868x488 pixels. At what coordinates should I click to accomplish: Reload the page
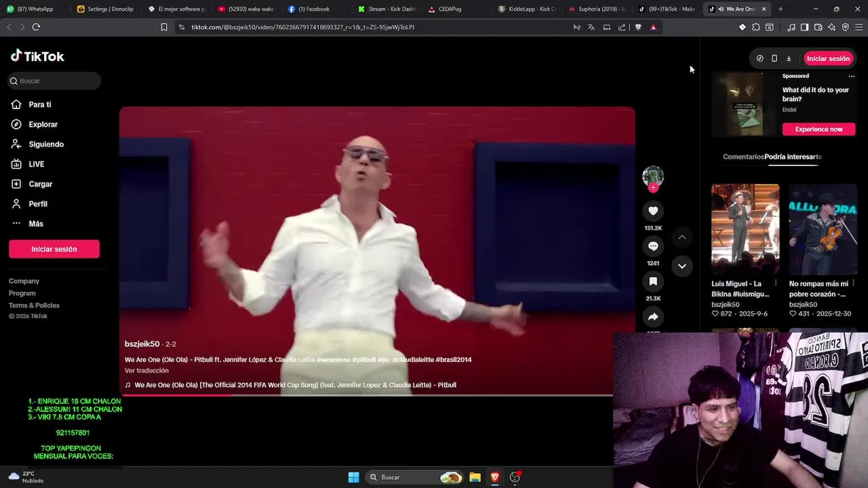click(x=36, y=27)
